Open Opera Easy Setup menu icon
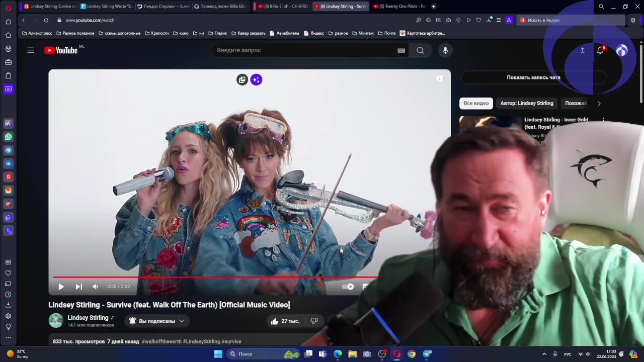Image resolution: width=644 pixels, height=362 pixels. [x=499, y=20]
